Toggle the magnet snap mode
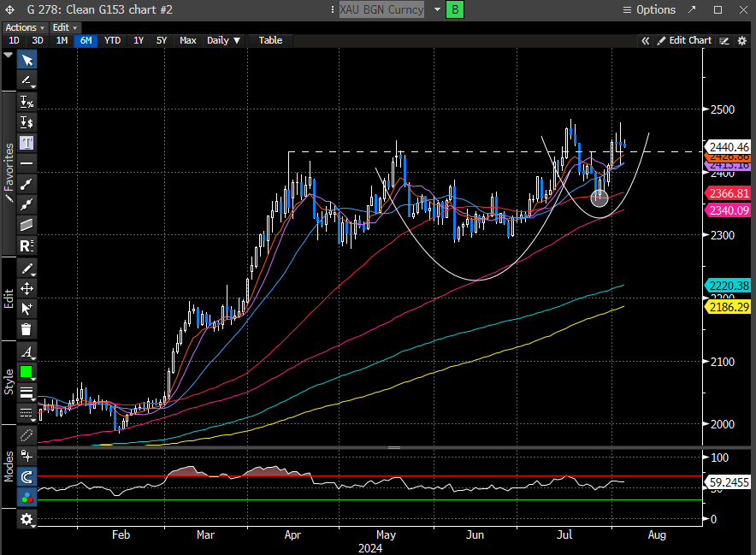This screenshot has width=756, height=555. [x=27, y=477]
